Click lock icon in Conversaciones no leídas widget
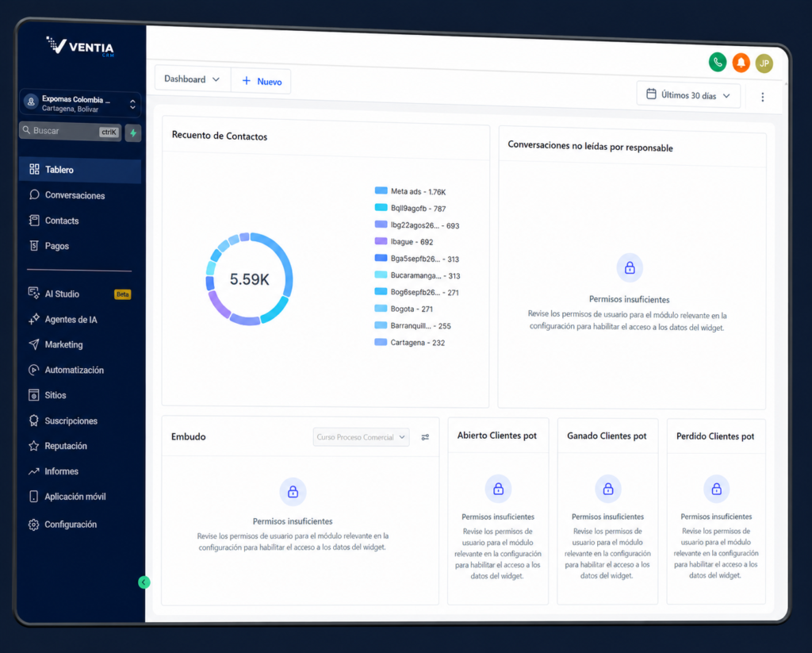This screenshot has width=812, height=653. (630, 267)
